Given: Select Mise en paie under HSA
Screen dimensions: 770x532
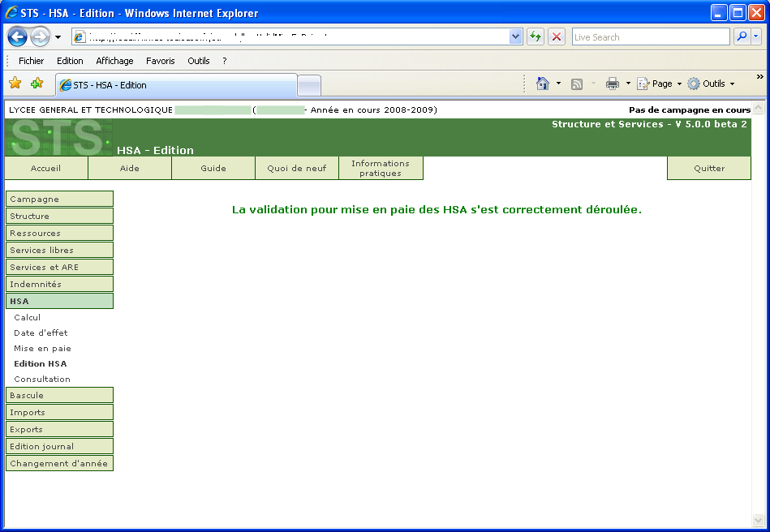Looking at the screenshot, I should [42, 349].
